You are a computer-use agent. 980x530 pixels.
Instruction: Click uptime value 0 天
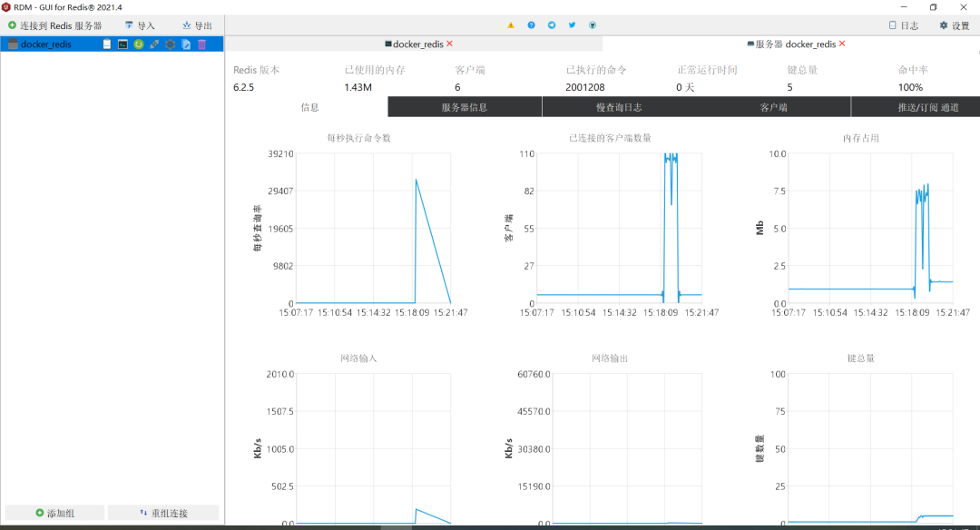pos(685,87)
